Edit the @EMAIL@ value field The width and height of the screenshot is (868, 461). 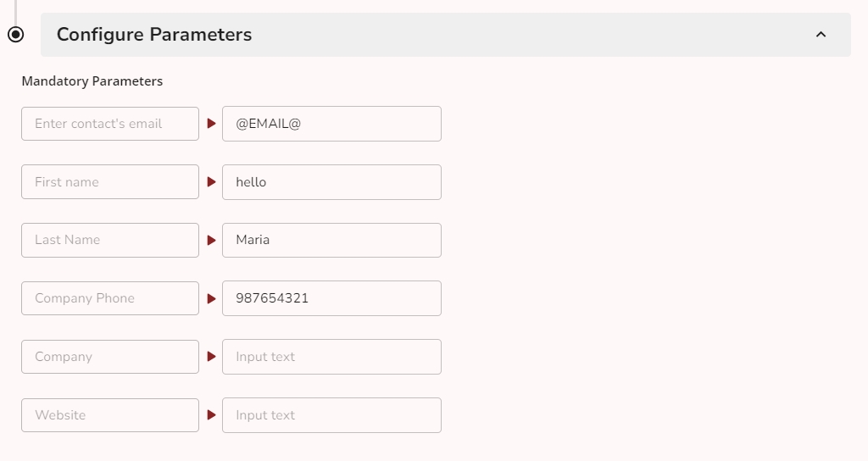(x=331, y=124)
